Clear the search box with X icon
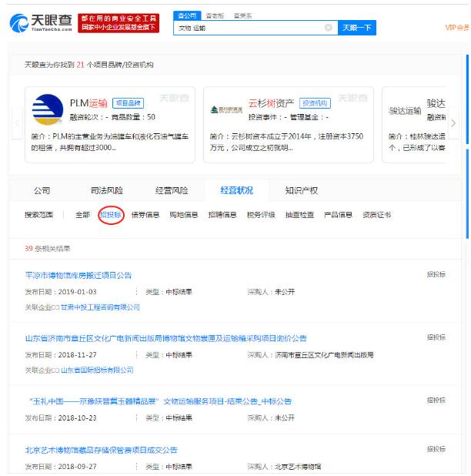This screenshot has width=471, height=476. pyautogui.click(x=329, y=28)
